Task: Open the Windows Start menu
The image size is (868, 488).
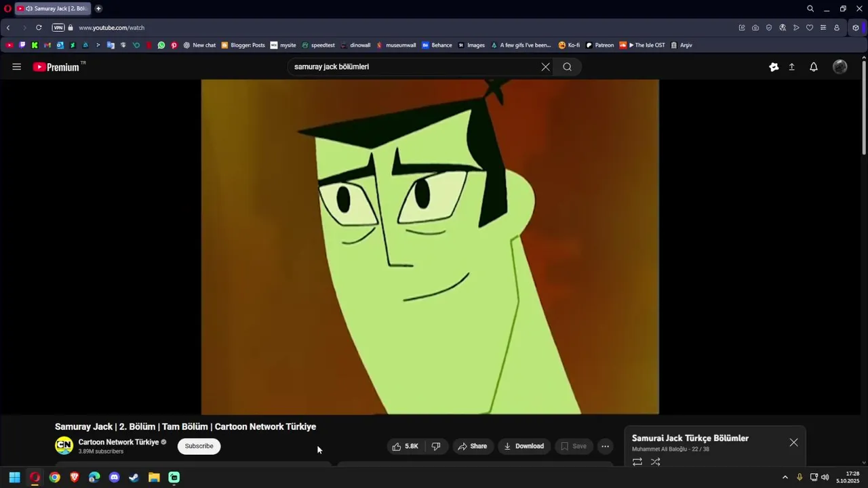Action: click(x=14, y=477)
